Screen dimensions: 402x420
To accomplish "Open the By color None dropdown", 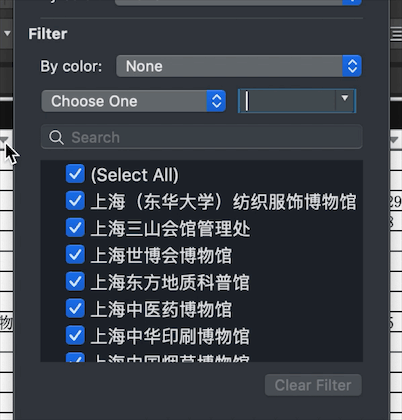I will pyautogui.click(x=239, y=66).
